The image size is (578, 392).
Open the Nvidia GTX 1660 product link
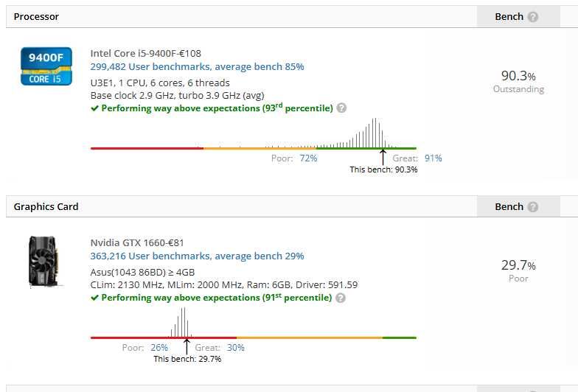tap(137, 243)
